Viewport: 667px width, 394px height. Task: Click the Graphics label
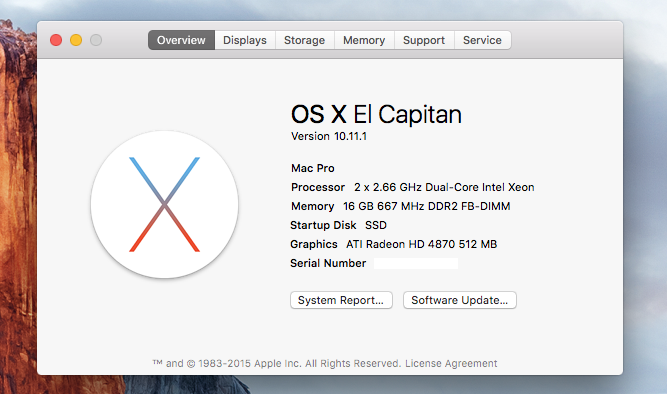pyautogui.click(x=314, y=244)
